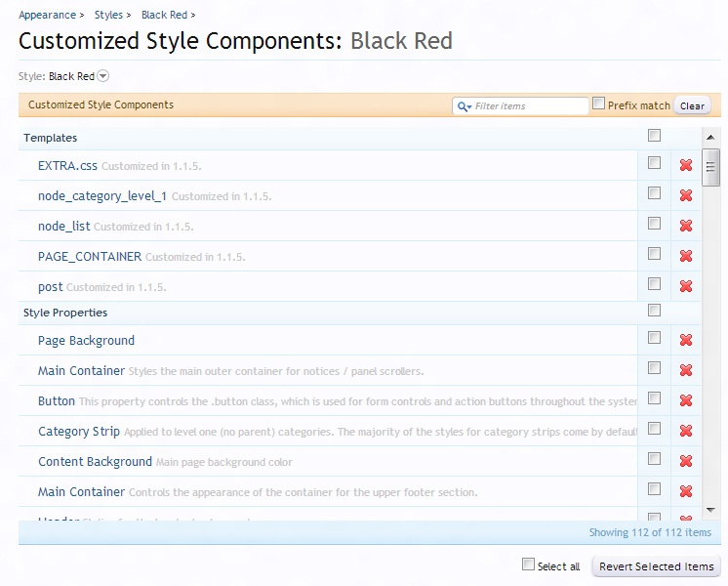This screenshot has height=586, width=728.
Task: Check the Button property checkbox
Action: pos(654,398)
